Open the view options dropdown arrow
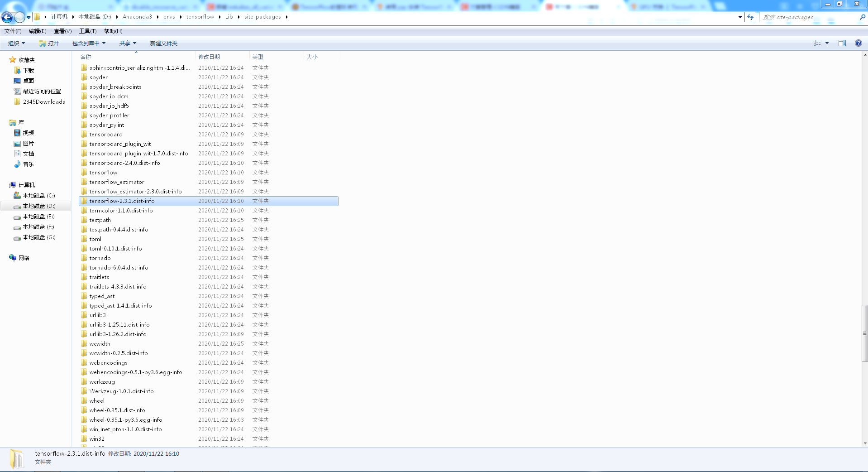Viewport: 868px width, 472px height. [827, 43]
